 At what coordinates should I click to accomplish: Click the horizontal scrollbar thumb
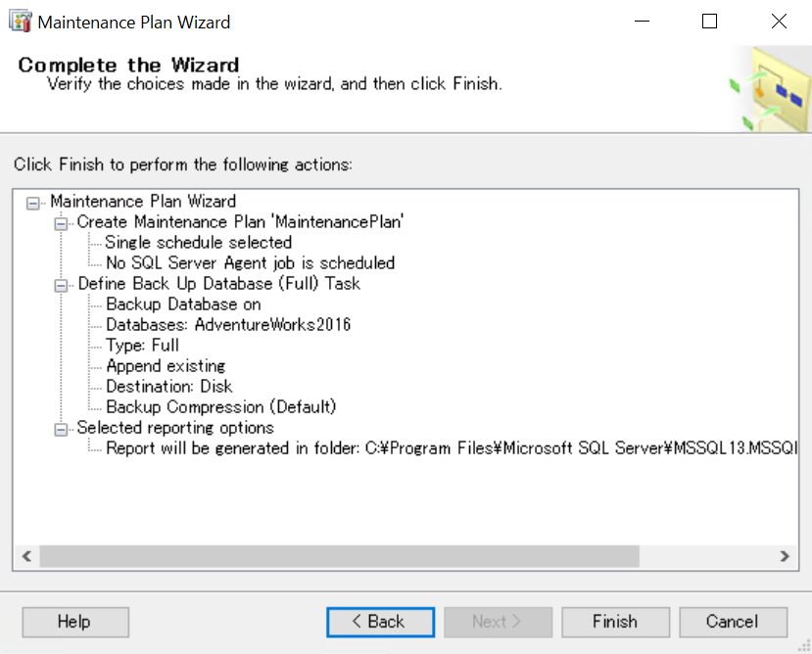(x=339, y=556)
